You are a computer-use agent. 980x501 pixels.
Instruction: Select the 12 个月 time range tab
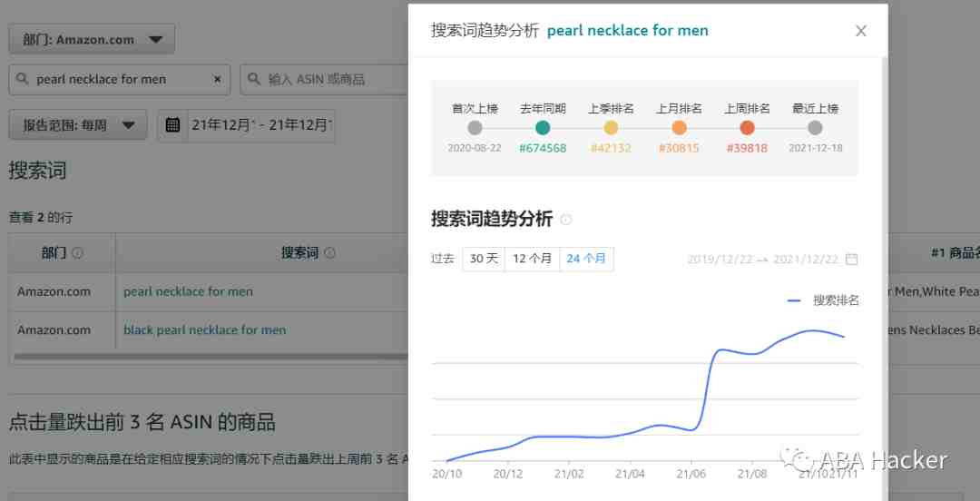[532, 259]
